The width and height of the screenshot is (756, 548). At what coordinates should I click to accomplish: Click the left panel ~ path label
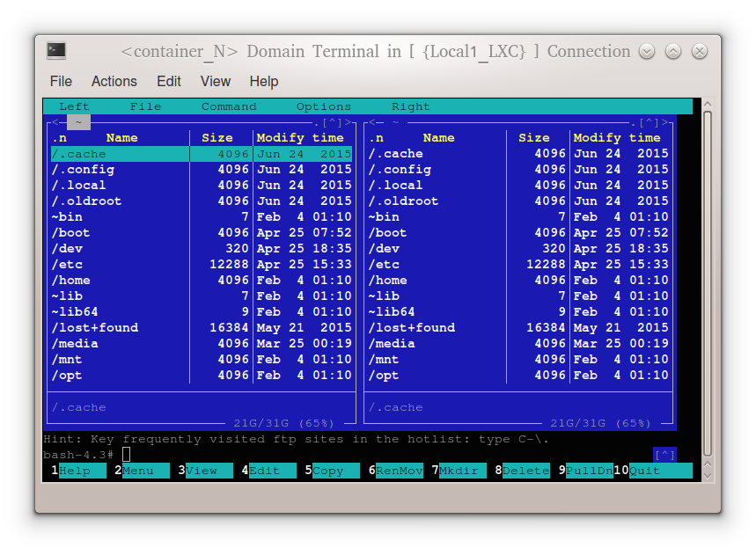point(78,122)
